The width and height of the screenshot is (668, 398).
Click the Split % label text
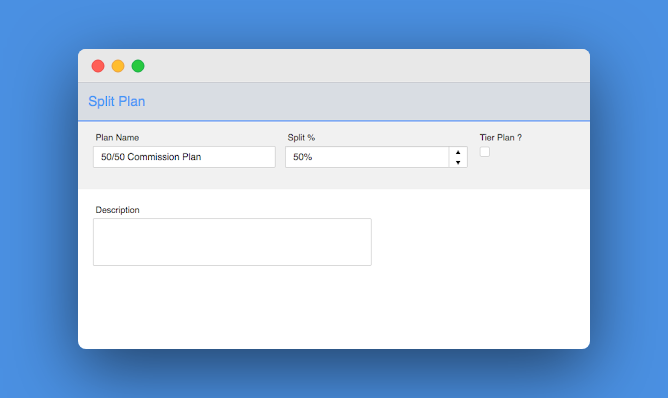[x=301, y=138]
